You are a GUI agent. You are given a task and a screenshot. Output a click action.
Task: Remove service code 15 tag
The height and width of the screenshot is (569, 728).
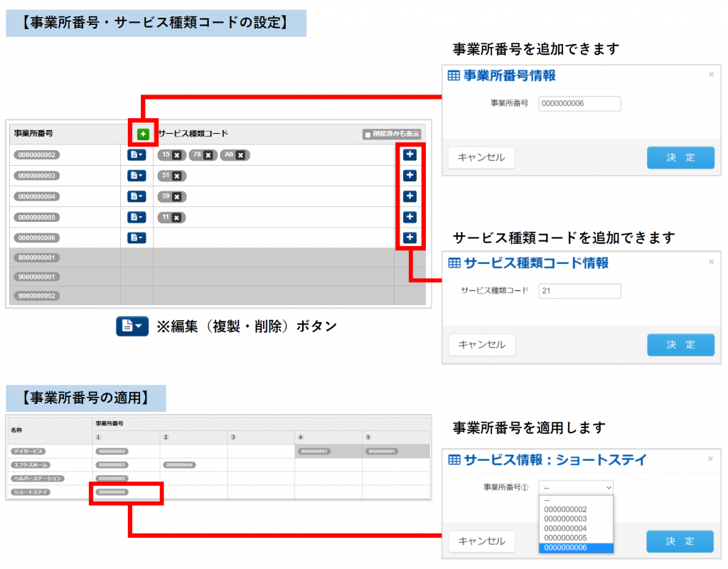[176, 155]
